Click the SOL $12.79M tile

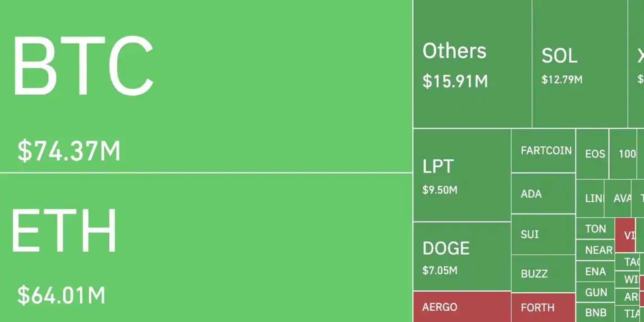click(x=580, y=63)
